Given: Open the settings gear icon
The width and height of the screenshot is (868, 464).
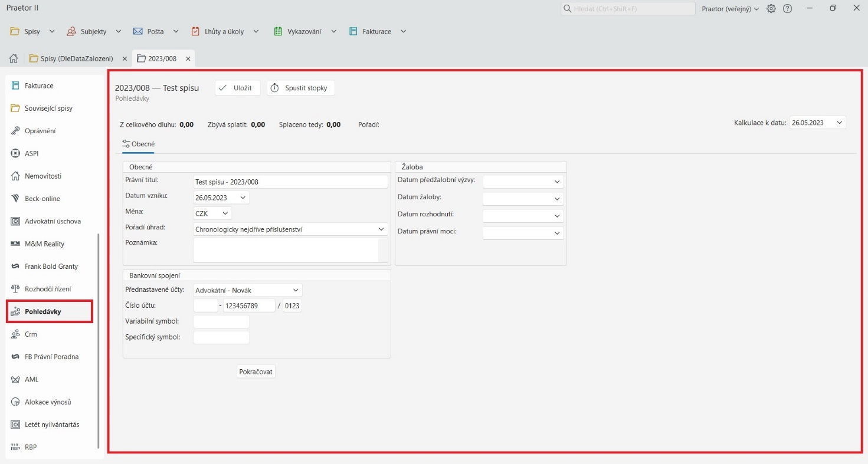Looking at the screenshot, I should point(771,9).
